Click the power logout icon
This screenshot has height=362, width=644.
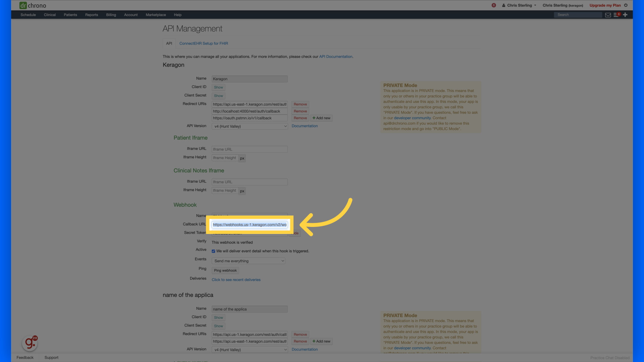tap(626, 5)
